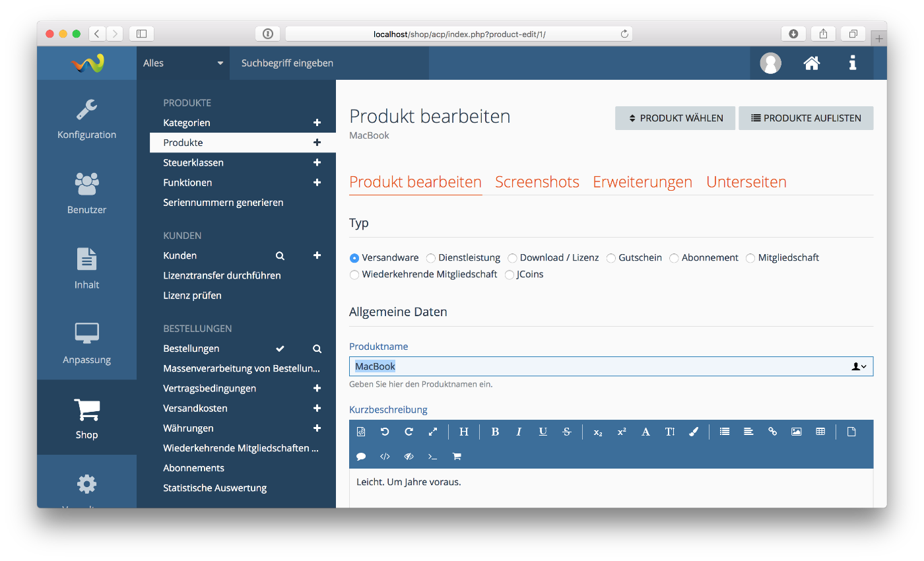
Task: Open the Shop section in left sidebar
Action: tap(86, 418)
